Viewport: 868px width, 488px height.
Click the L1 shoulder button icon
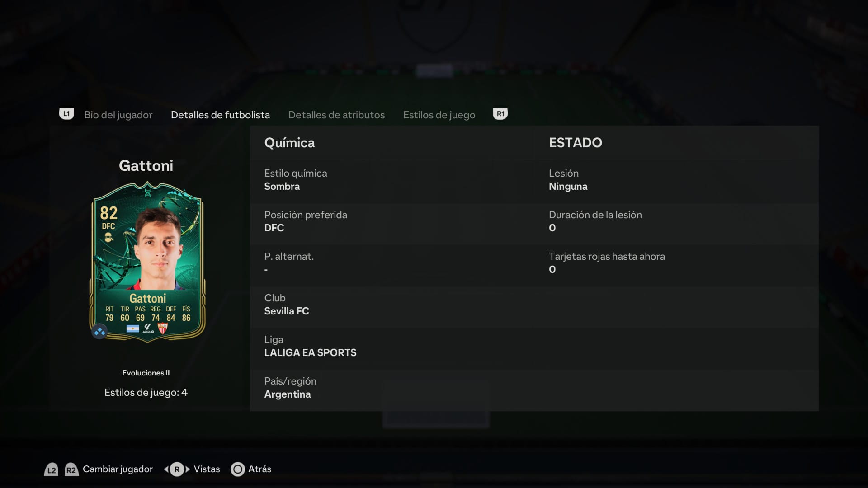(66, 114)
